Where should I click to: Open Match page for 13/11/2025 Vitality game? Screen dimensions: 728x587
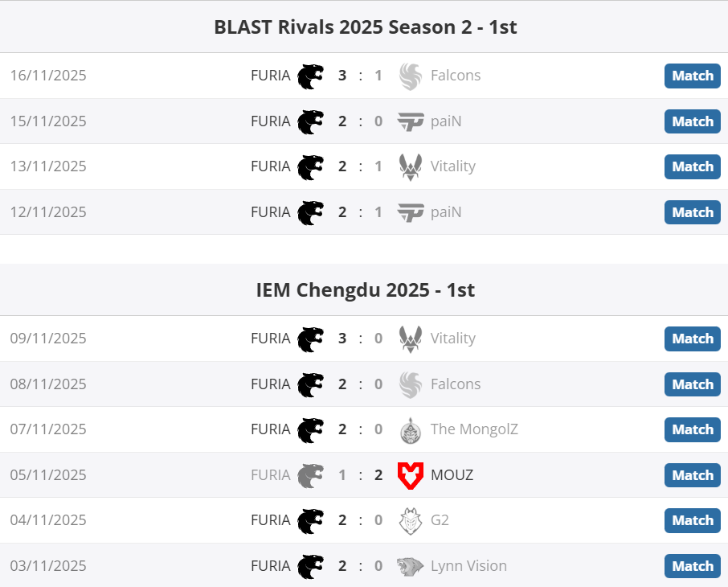[x=692, y=166]
